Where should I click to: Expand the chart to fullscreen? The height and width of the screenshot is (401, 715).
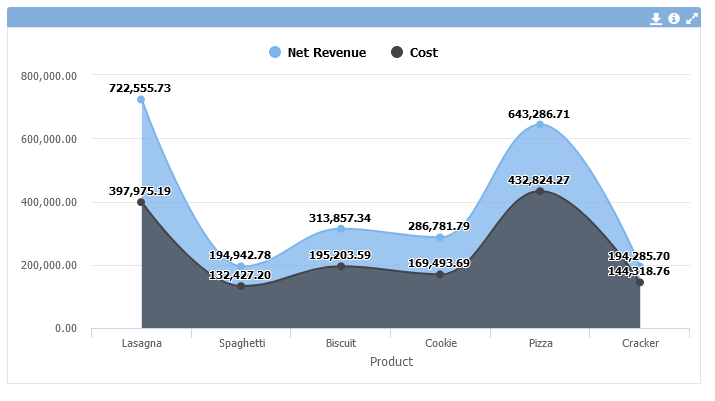(691, 18)
